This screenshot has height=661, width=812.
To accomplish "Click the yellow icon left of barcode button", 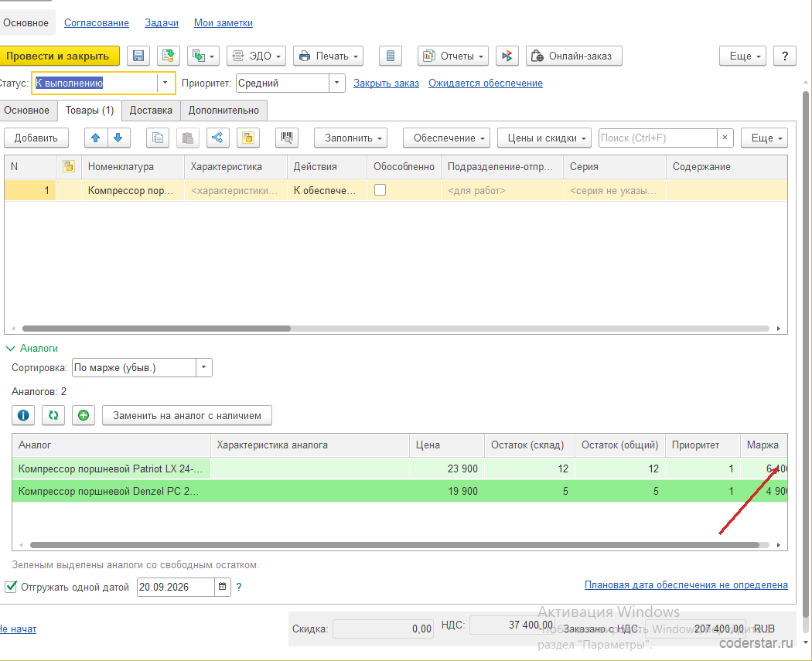I will point(248,138).
